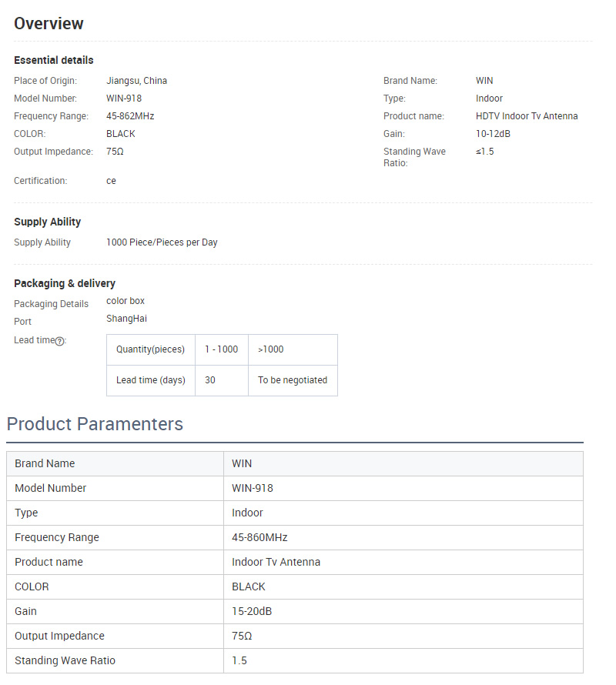Viewport: 616px width, 685px height.
Task: Click the To be negotiated cell
Action: [x=293, y=380]
